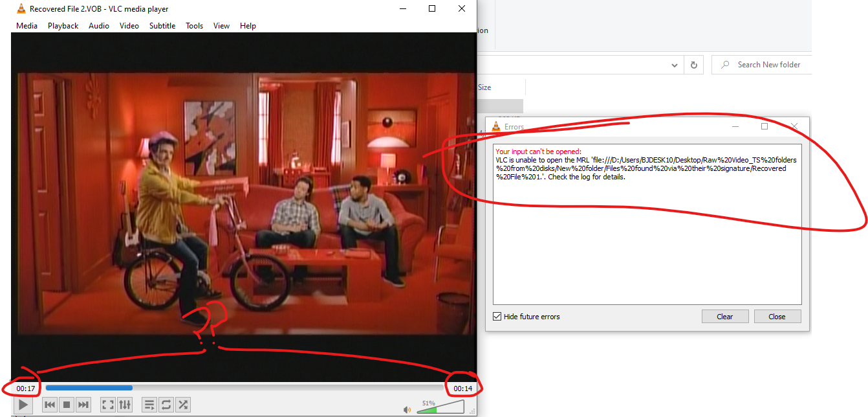
Task: Maximize the Errors dialog window
Action: point(765,126)
